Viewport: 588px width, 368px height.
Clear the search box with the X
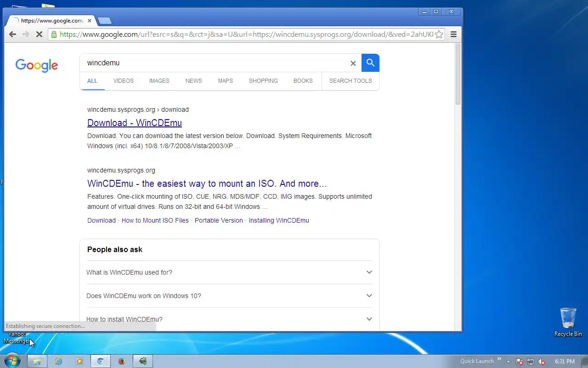pyautogui.click(x=353, y=63)
